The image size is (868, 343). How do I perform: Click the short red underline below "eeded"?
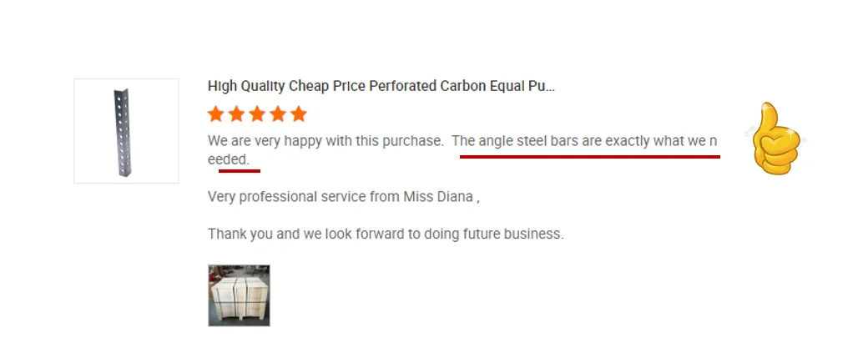(240, 171)
